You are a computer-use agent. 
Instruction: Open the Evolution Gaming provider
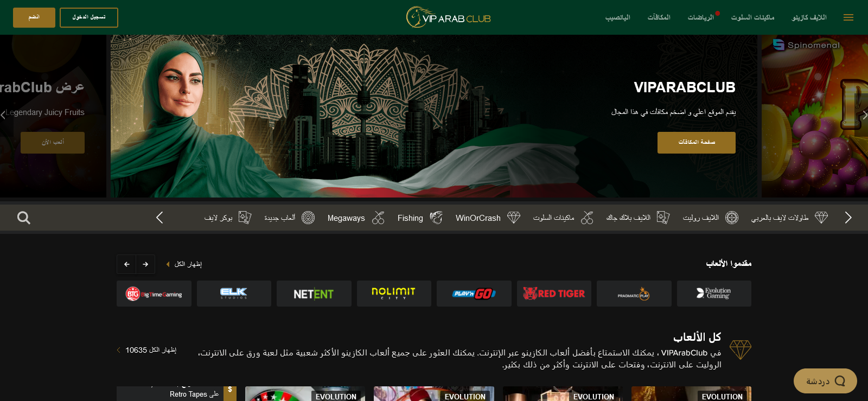click(x=714, y=294)
